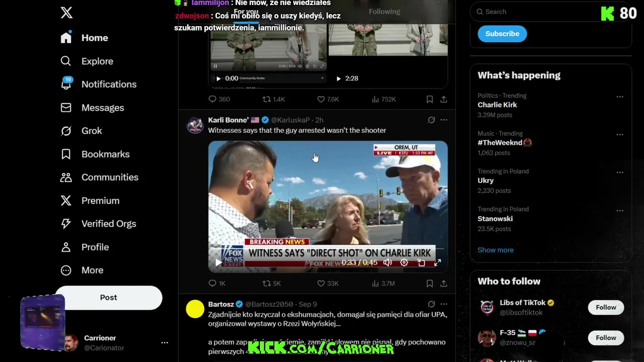Open Notifications with 19 badge

pos(98,84)
